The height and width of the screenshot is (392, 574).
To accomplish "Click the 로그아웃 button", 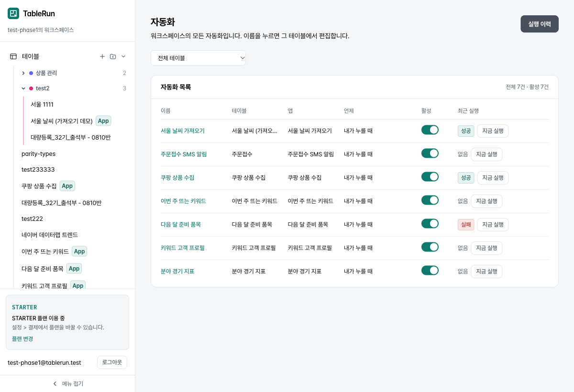I will pos(112,362).
